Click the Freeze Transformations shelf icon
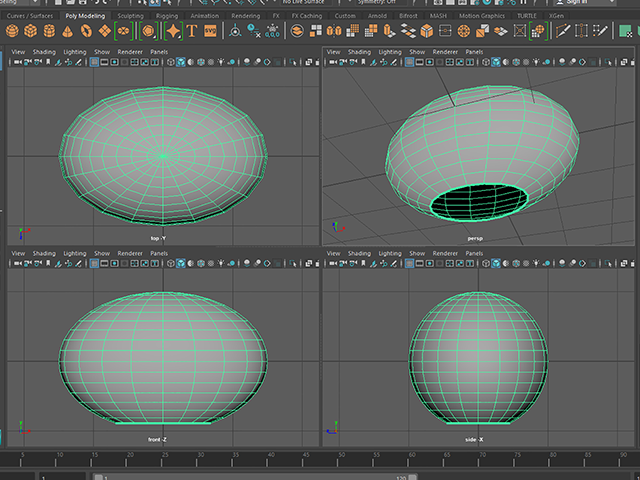 click(272, 31)
